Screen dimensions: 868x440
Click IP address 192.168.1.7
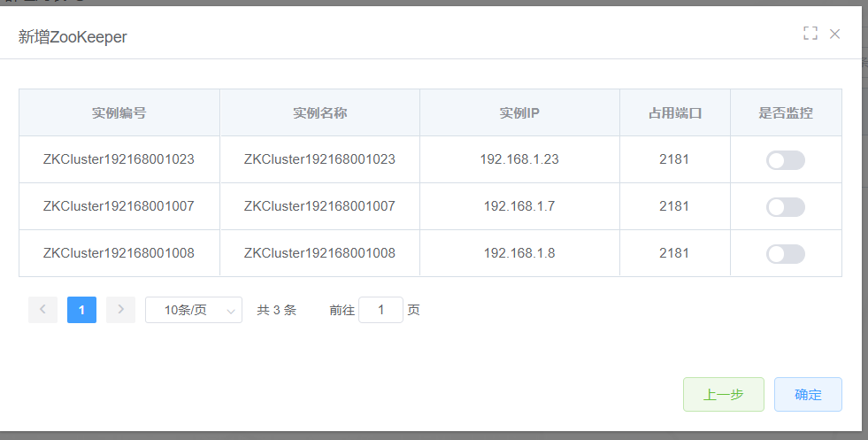[x=519, y=206]
